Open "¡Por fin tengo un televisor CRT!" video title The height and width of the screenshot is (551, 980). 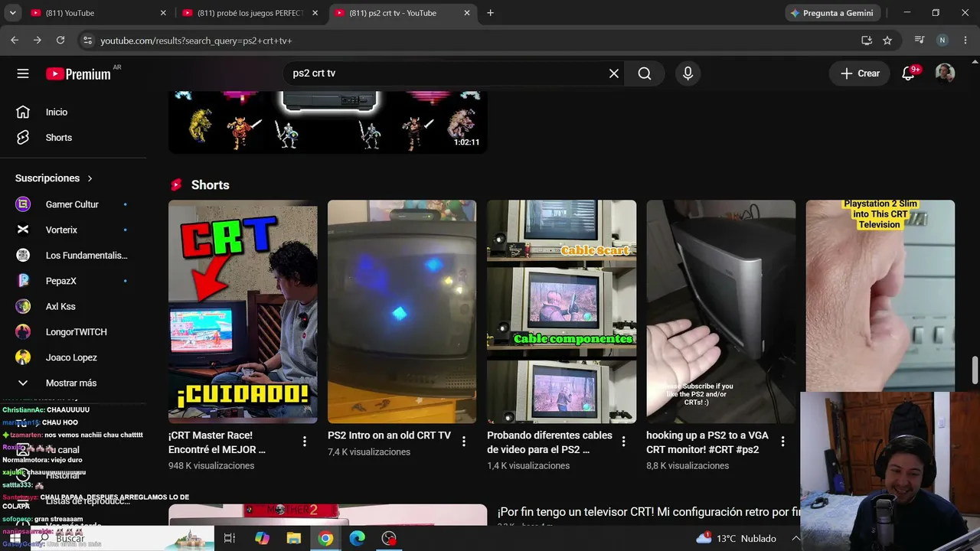tap(649, 512)
